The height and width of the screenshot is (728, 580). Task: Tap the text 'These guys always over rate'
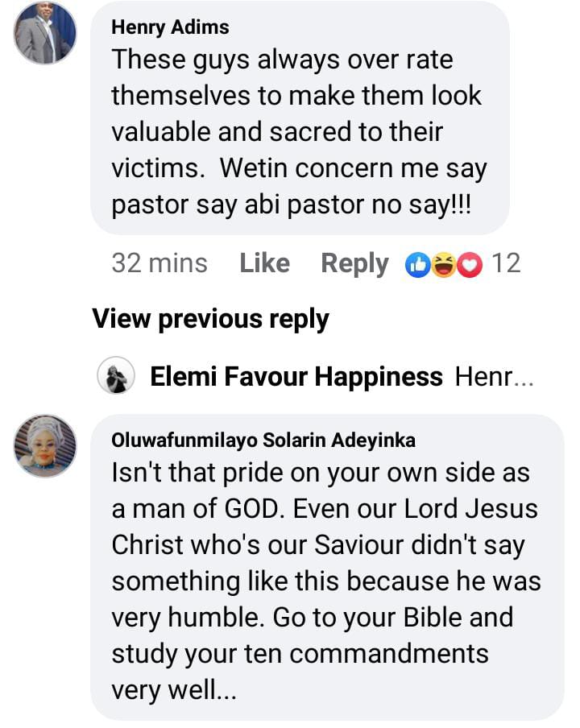282,59
